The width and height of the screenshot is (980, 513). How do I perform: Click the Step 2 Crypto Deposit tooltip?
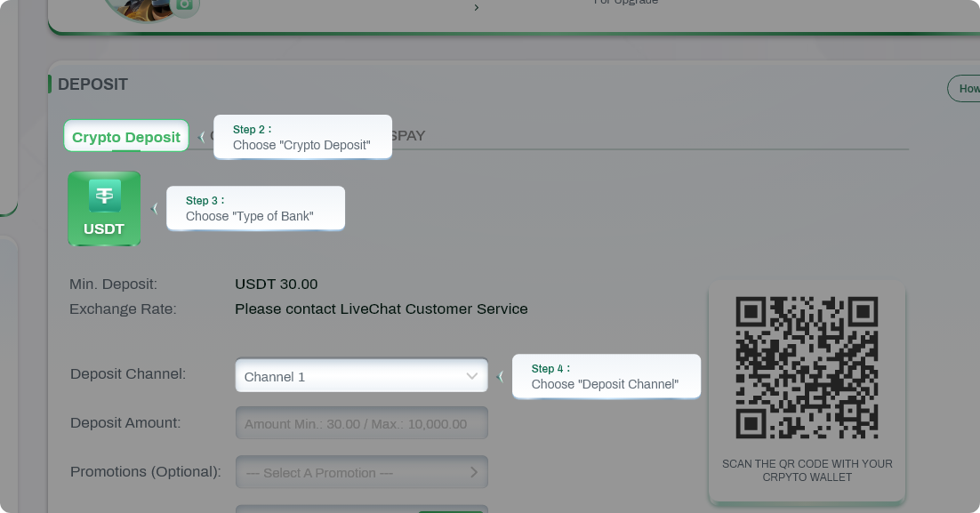pos(302,137)
